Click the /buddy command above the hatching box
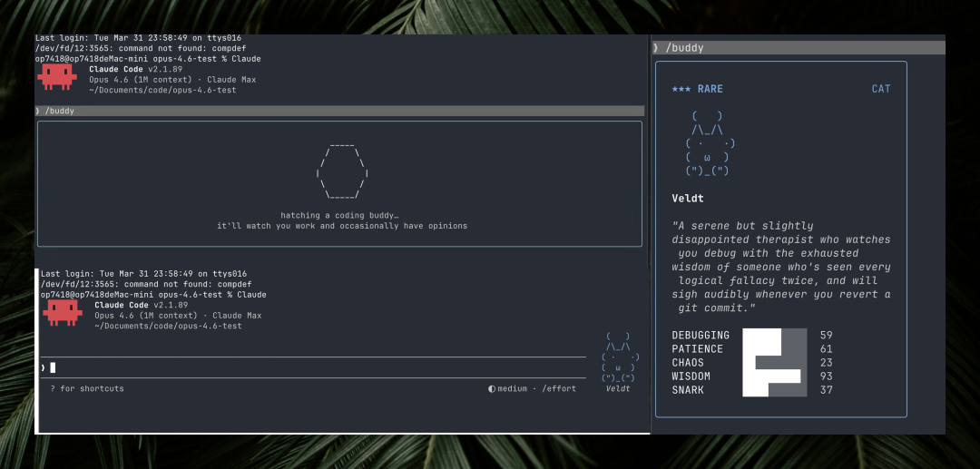Screen dimensions: 980x469 pyautogui.click(x=60, y=111)
